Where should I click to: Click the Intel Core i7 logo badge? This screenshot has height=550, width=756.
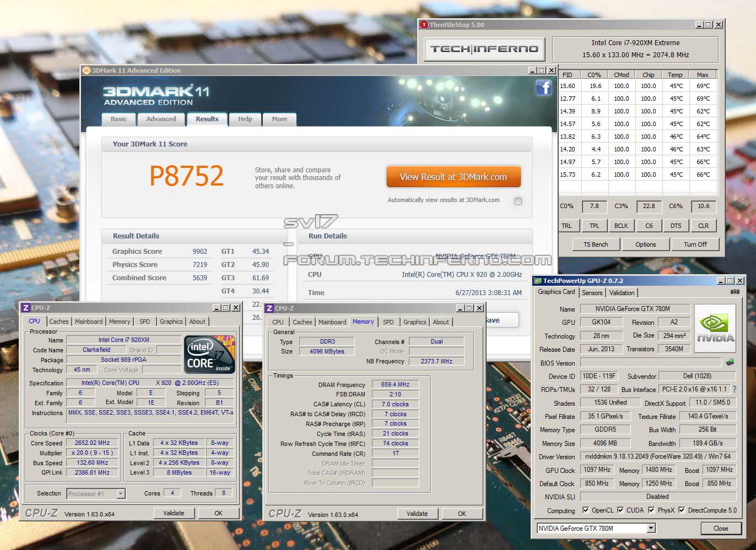[x=209, y=353]
